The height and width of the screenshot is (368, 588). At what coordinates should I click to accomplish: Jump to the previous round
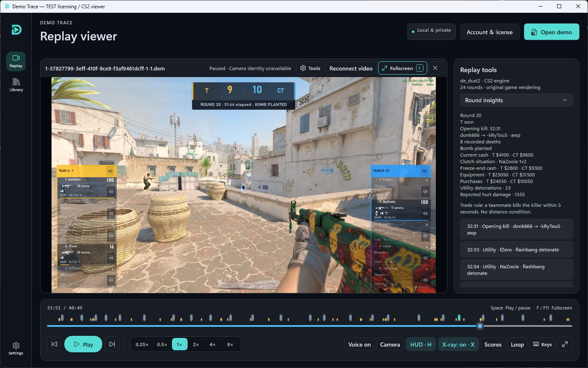54,344
